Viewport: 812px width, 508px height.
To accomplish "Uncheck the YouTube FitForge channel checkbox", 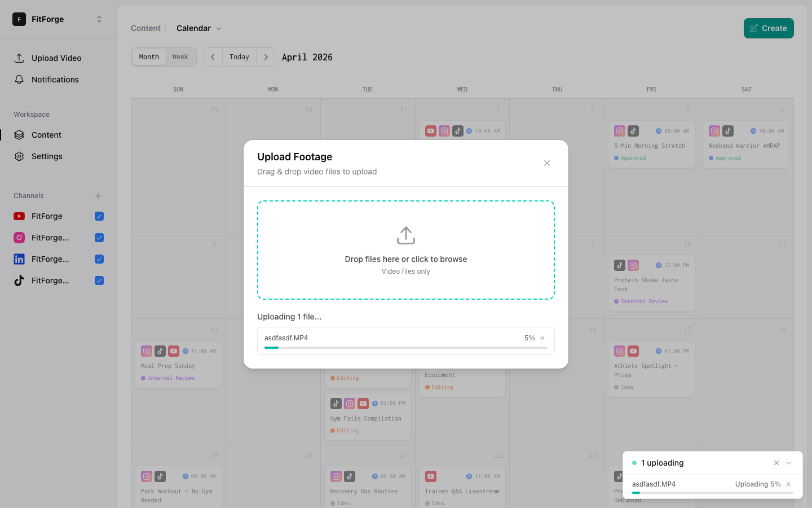I will pos(99,216).
